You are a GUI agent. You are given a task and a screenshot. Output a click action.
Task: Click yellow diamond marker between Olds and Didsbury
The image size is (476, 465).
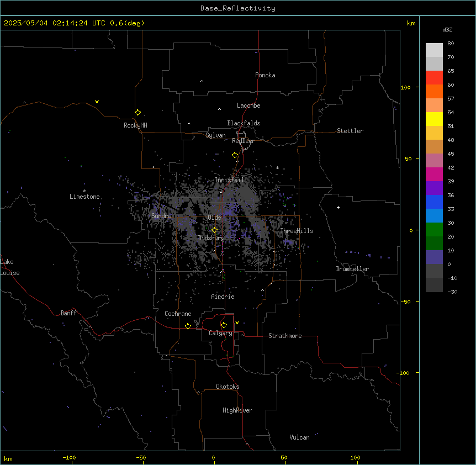(x=215, y=230)
